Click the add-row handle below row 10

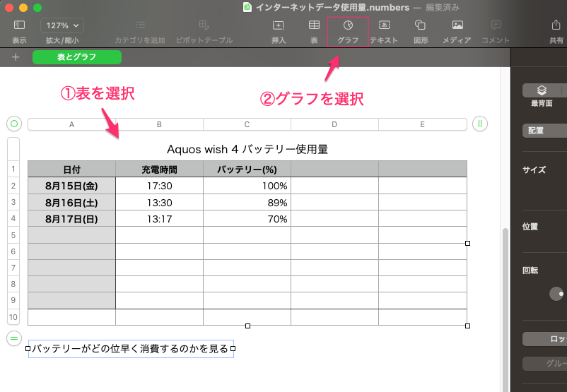tap(14, 338)
